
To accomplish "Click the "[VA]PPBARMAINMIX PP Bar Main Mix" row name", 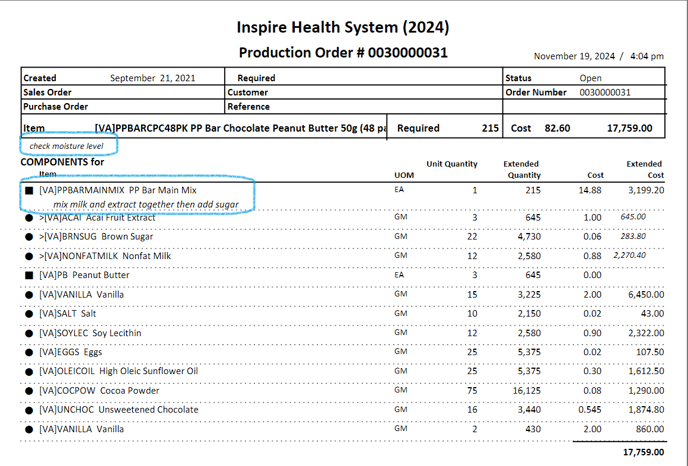I will (118, 190).
